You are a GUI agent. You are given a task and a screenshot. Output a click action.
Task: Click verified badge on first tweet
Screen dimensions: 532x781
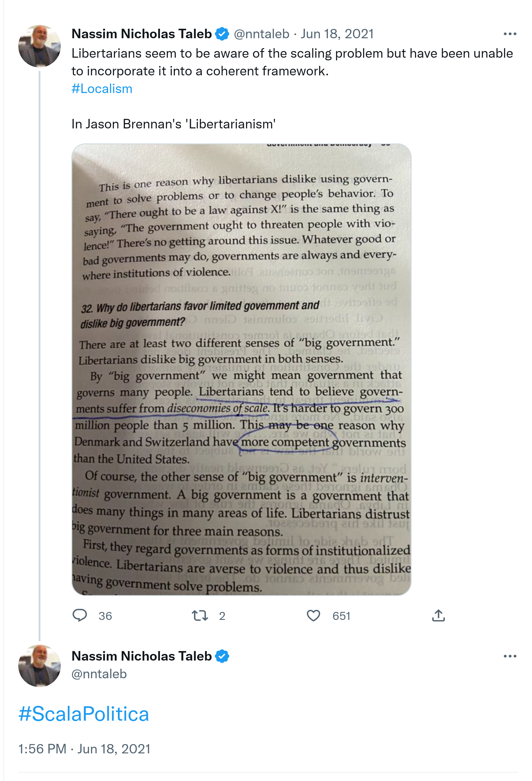point(222,34)
